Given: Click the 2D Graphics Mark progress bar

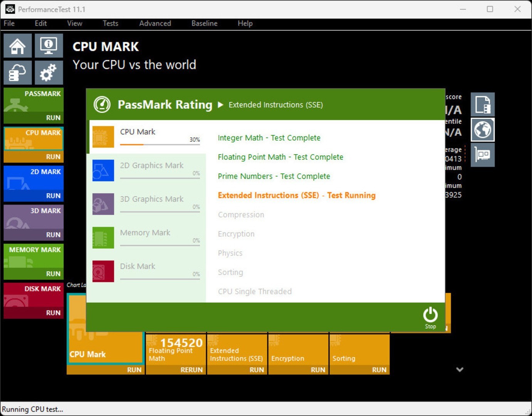Looking at the screenshot, I should 160,178.
